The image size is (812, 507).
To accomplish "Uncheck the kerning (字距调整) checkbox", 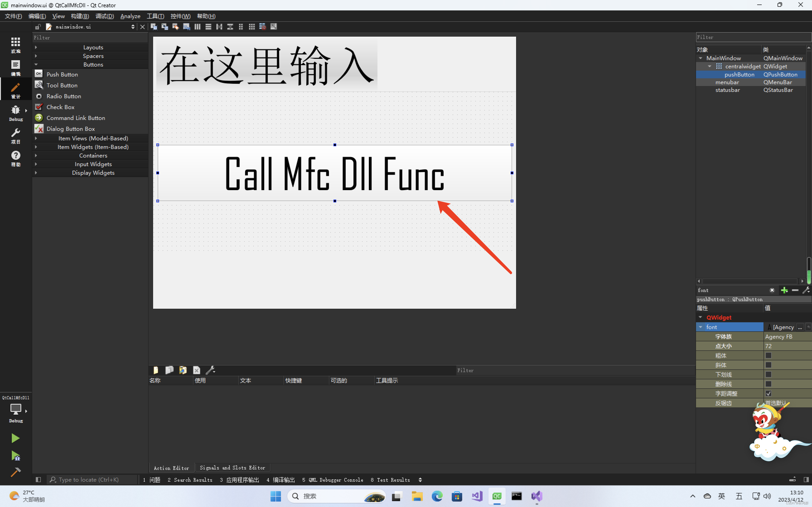I will (768, 393).
